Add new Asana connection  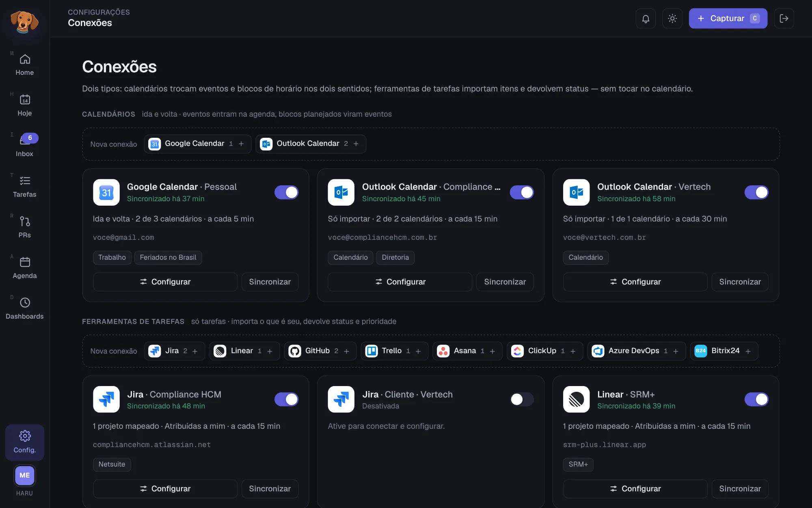pyautogui.click(x=468, y=351)
